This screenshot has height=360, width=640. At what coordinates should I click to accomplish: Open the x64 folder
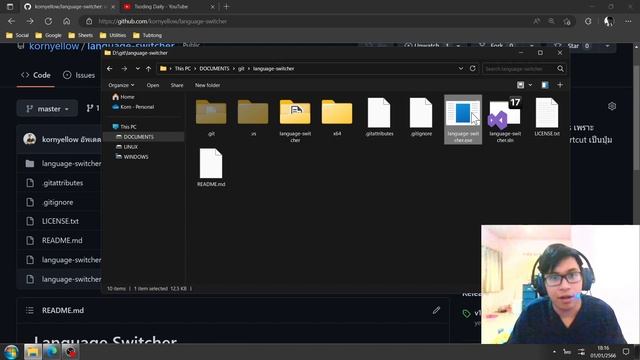(337, 117)
